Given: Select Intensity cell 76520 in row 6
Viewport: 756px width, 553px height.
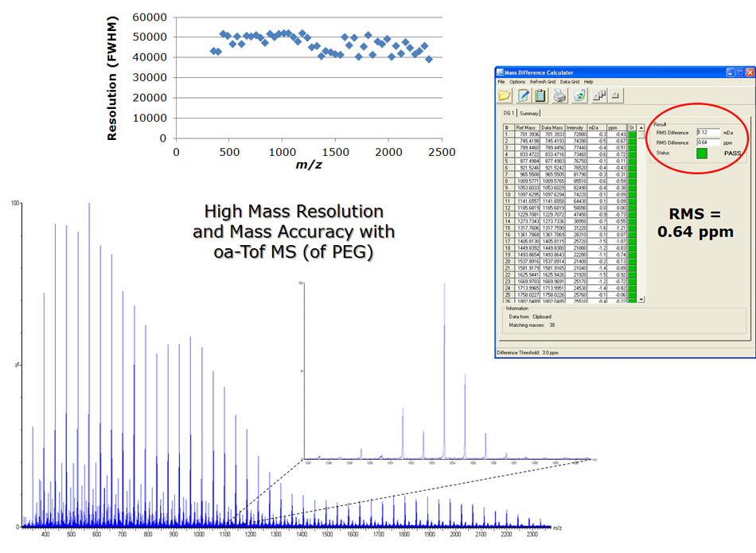Looking at the screenshot, I should (576, 168).
